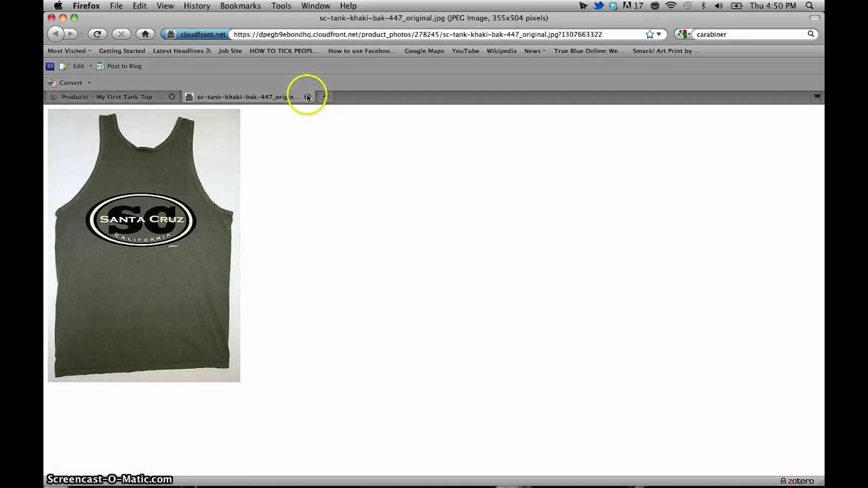
Task: Open the True Blue Online bookmark
Action: 589,51
